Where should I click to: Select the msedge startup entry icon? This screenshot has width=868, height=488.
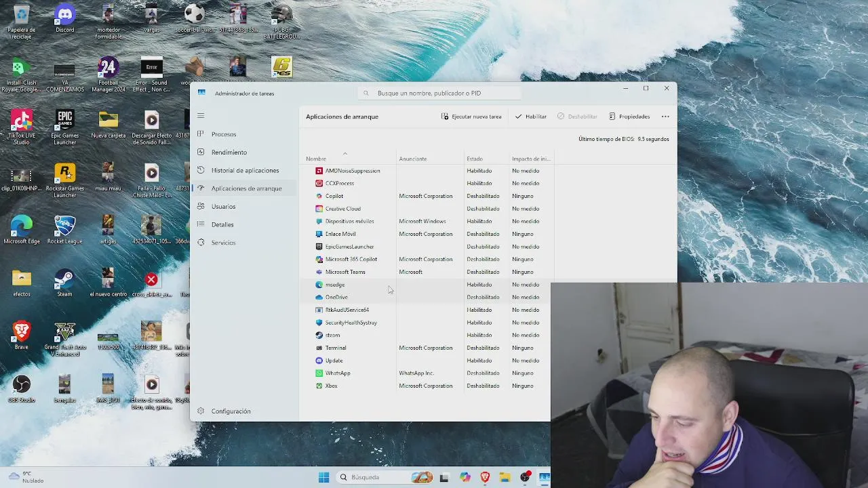319,285
